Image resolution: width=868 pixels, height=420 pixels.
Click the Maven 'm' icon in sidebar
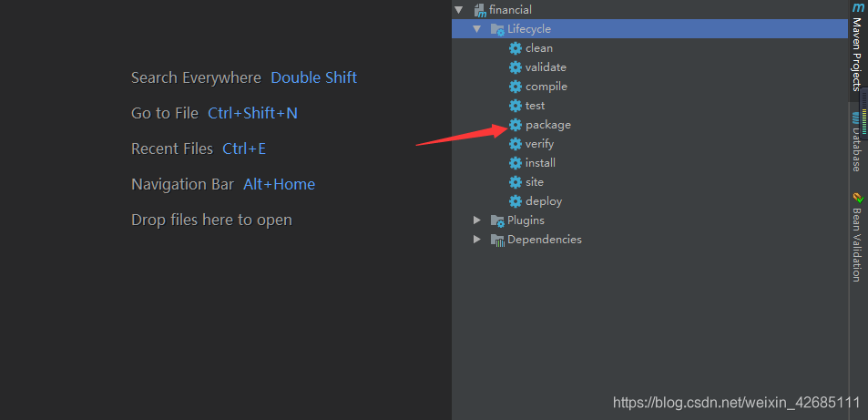(x=857, y=8)
